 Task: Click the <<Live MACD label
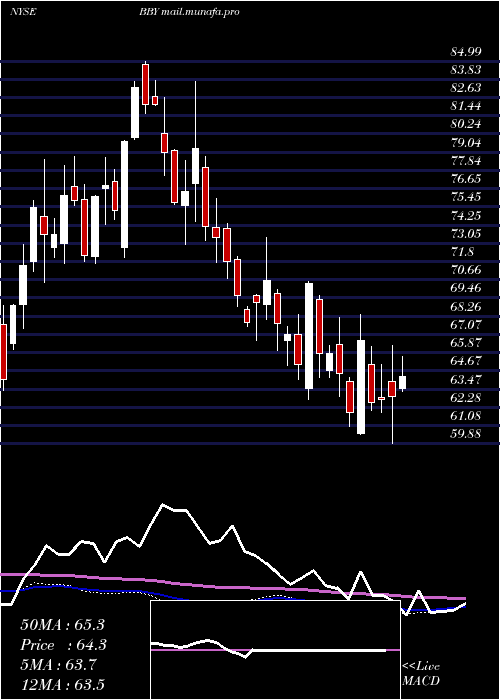tap(421, 674)
